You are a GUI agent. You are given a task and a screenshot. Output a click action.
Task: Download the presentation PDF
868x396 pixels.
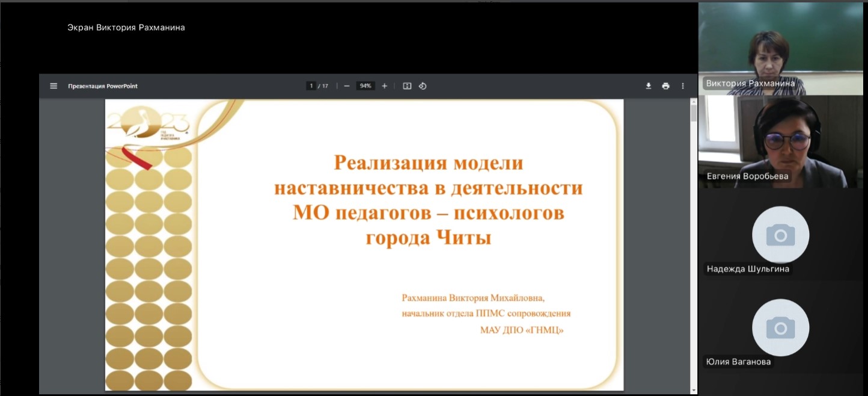[649, 86]
